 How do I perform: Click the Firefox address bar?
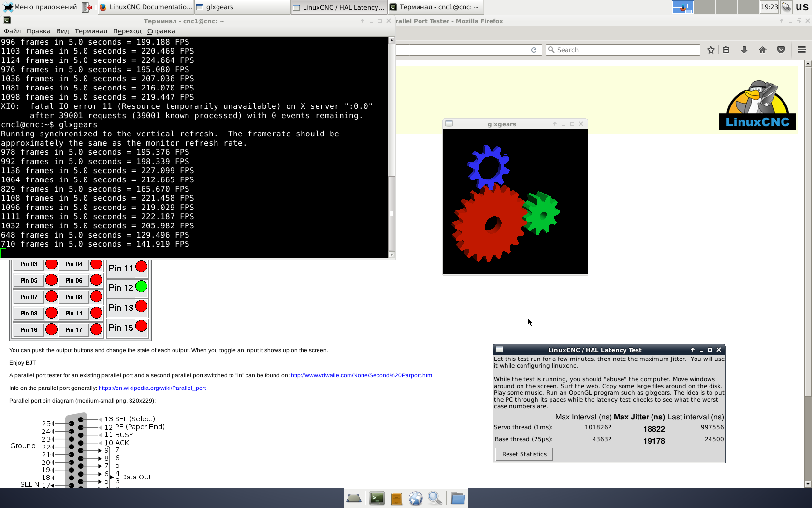pos(460,50)
